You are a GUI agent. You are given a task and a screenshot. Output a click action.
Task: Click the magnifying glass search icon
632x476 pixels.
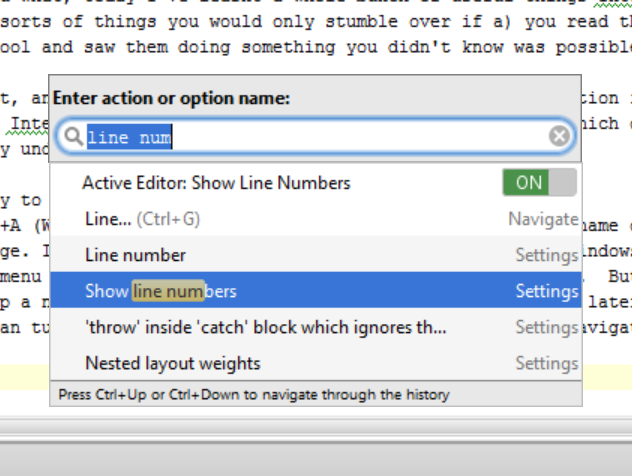tap(72, 137)
